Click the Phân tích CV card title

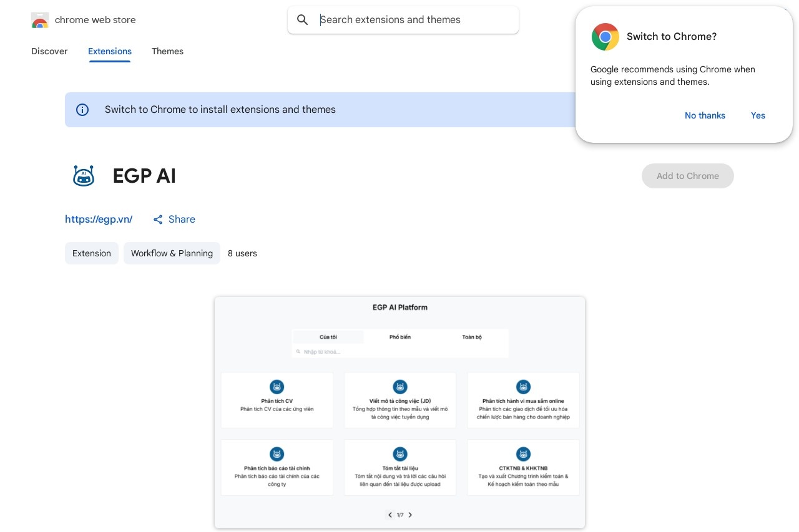tap(277, 401)
